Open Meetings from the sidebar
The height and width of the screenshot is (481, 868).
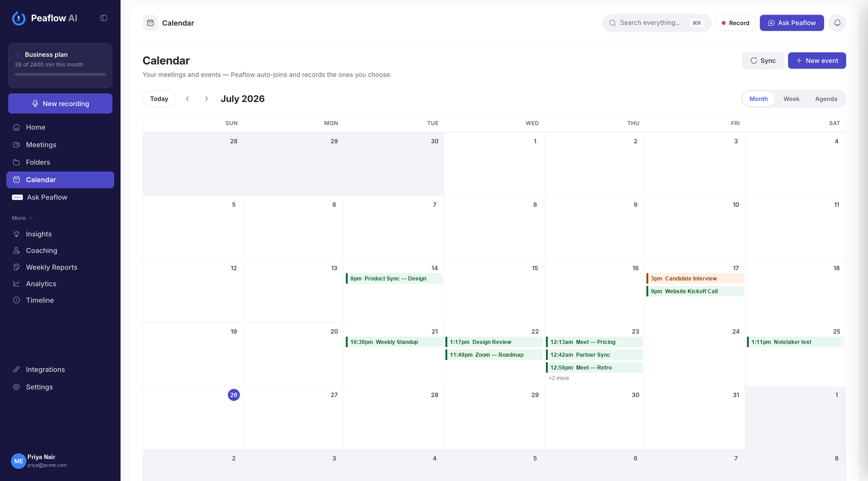(60, 145)
